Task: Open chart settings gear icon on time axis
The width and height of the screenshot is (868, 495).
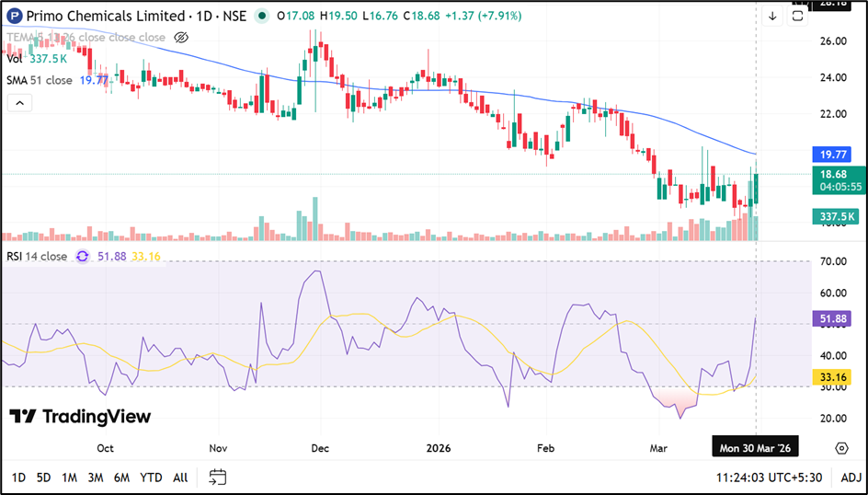Action: coord(841,448)
